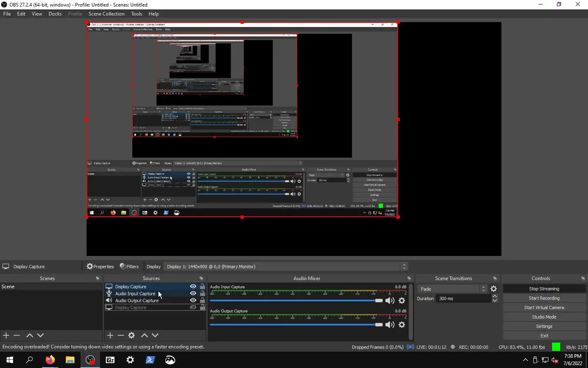This screenshot has height=368, width=588.
Task: Pop out the Controls dock
Action: [583, 278]
